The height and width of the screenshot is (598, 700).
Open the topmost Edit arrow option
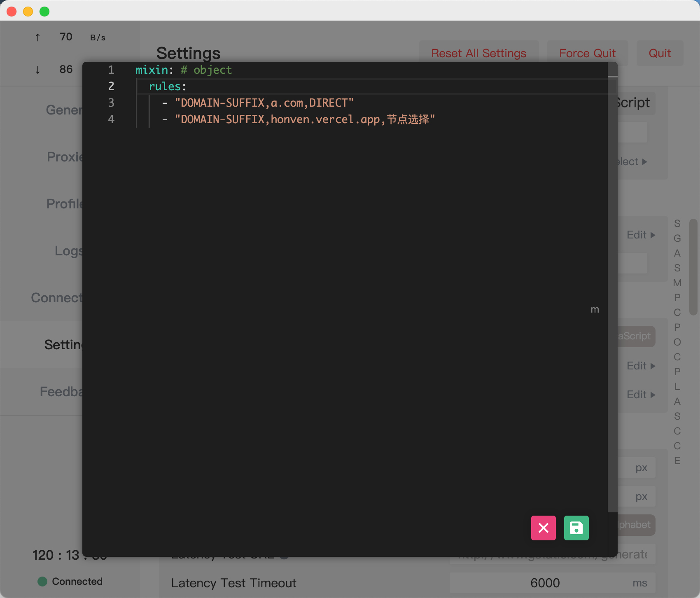[x=641, y=235]
